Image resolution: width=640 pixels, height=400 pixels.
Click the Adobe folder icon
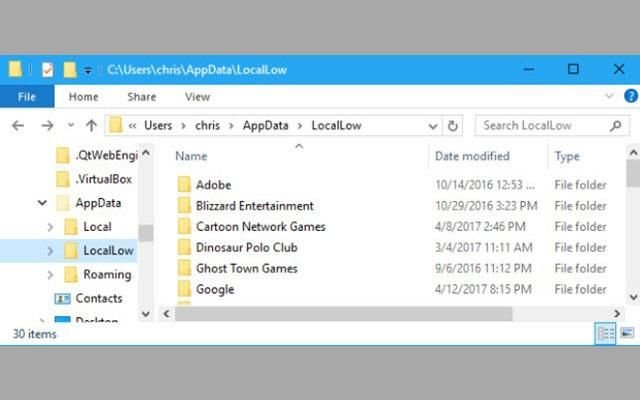(184, 184)
